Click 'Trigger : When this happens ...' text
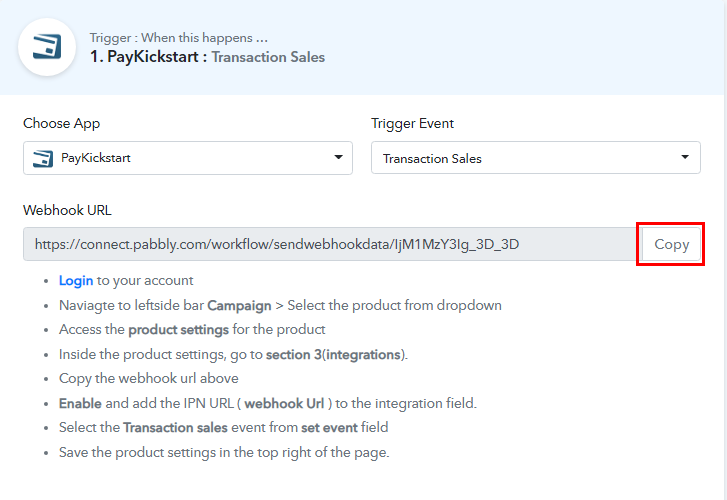The width and height of the screenshot is (727, 500). 179,38
